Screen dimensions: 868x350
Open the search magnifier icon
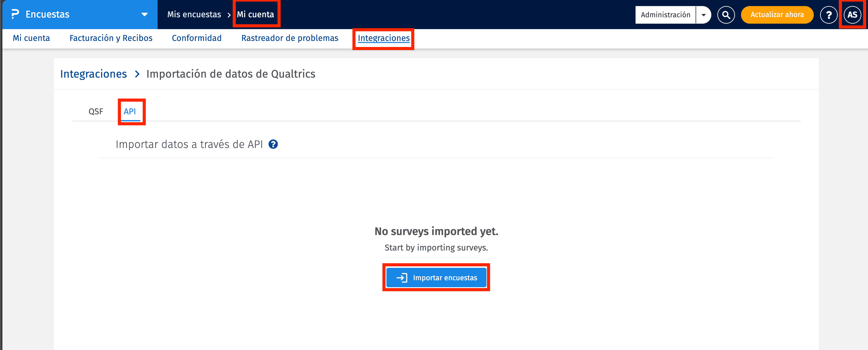[726, 15]
